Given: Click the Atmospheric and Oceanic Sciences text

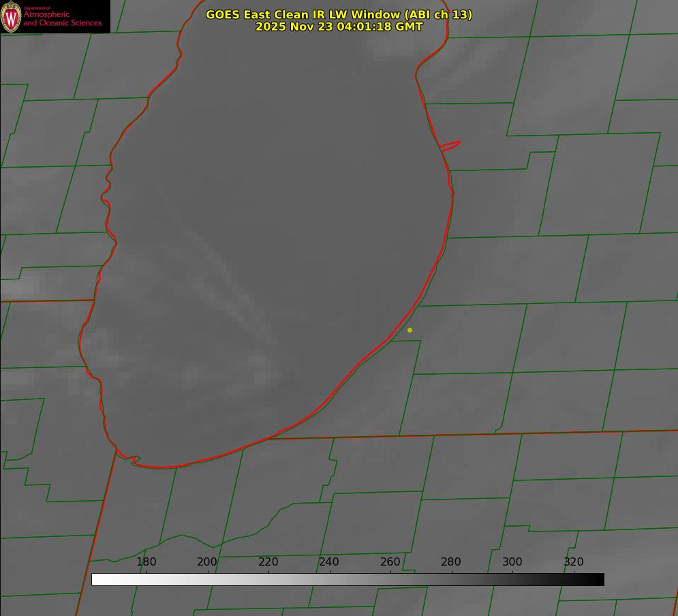Looking at the screenshot, I should pyautogui.click(x=62, y=18).
